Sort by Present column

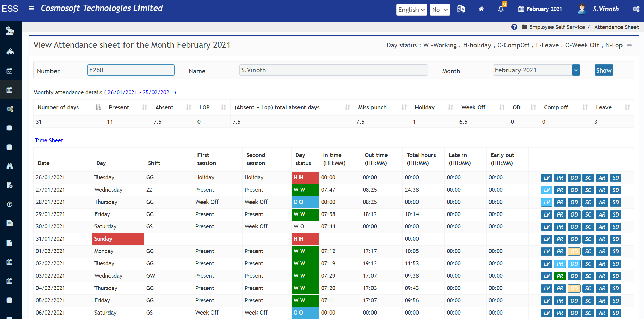click(128, 107)
